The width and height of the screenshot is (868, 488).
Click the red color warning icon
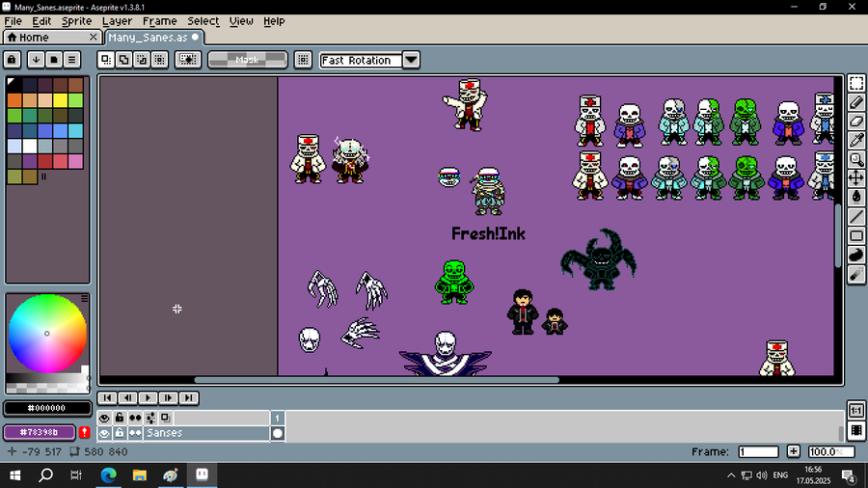(84, 432)
